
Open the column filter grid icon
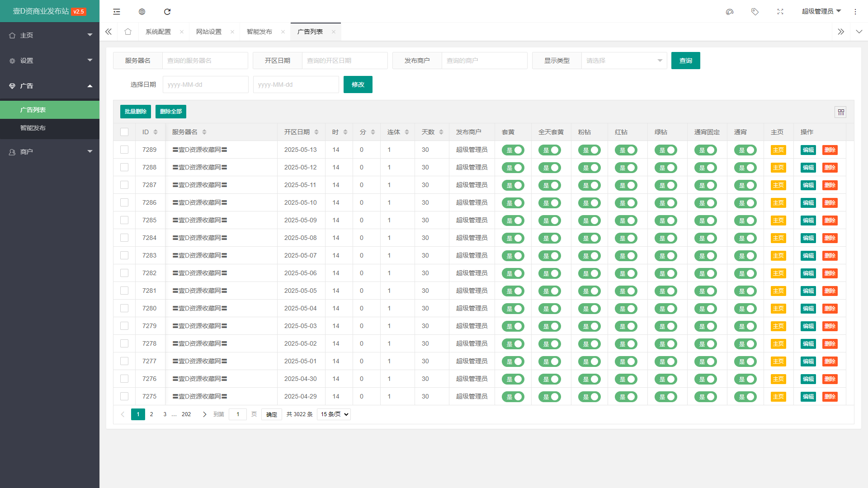pos(841,112)
